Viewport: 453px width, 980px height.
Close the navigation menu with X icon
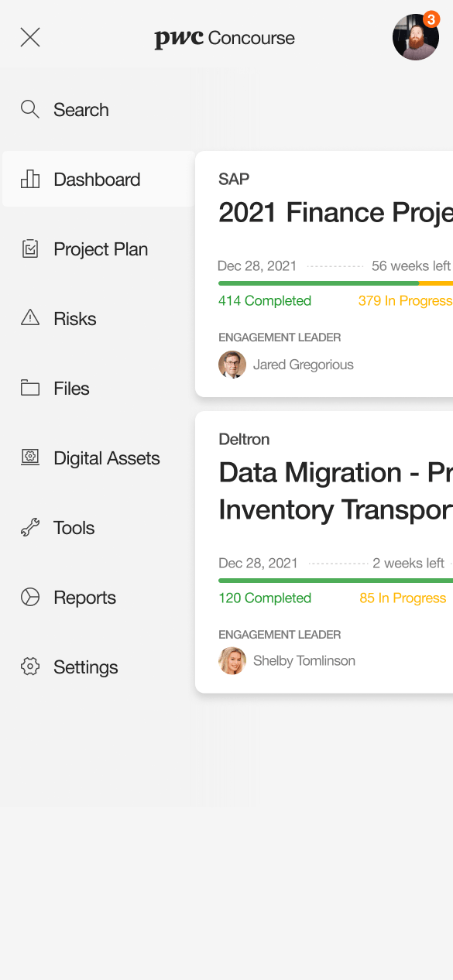pos(30,37)
